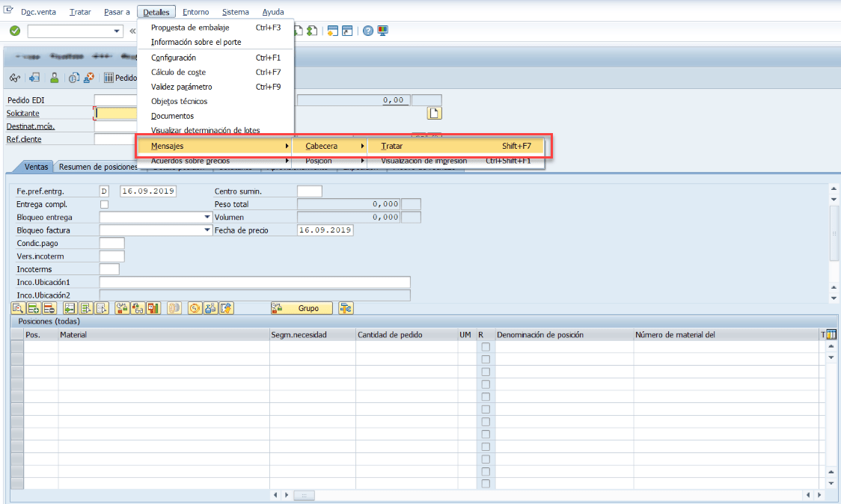The height and width of the screenshot is (504, 841).
Task: Click the flask configuration icon in table toolbar
Action: [x=210, y=308]
